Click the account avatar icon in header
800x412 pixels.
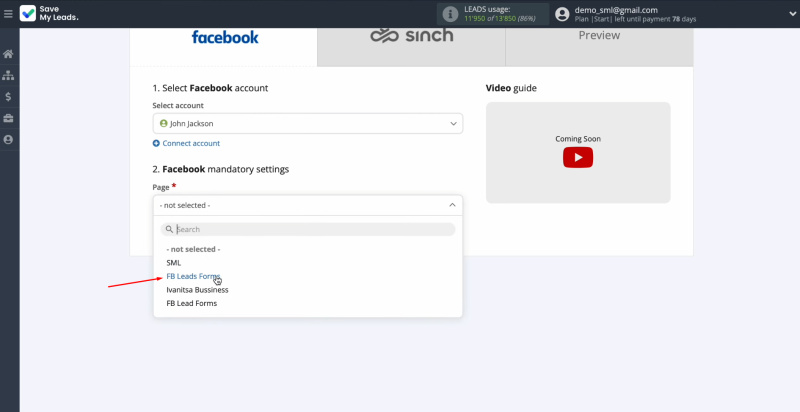pos(562,14)
